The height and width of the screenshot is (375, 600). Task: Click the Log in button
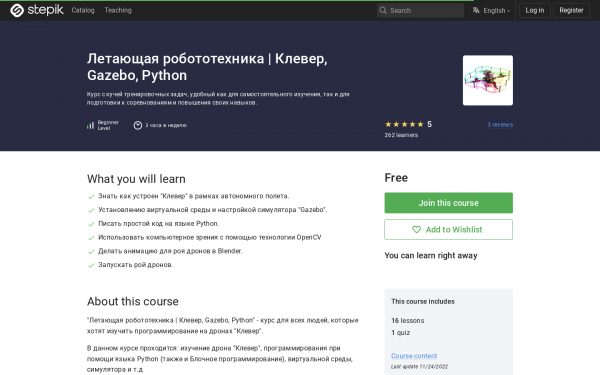click(535, 10)
